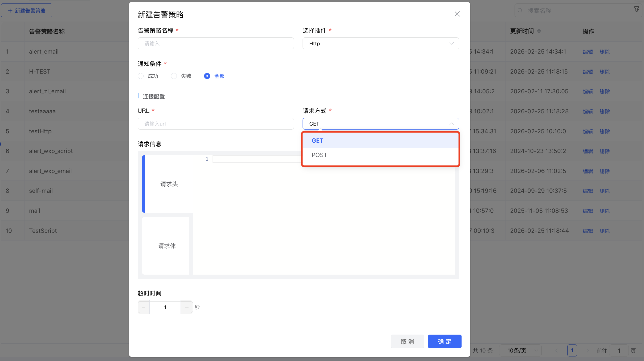Select POST from the request method dropdown
Image resolution: width=644 pixels, height=361 pixels.
click(319, 155)
